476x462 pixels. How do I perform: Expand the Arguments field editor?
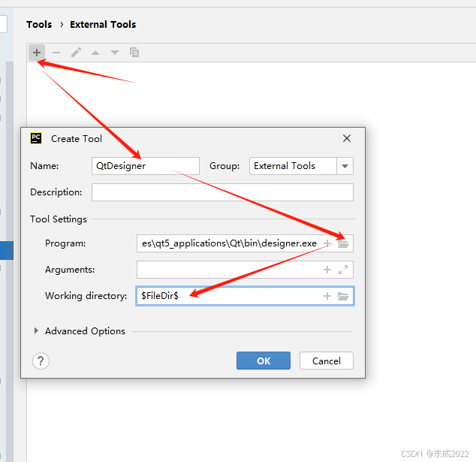pos(343,270)
